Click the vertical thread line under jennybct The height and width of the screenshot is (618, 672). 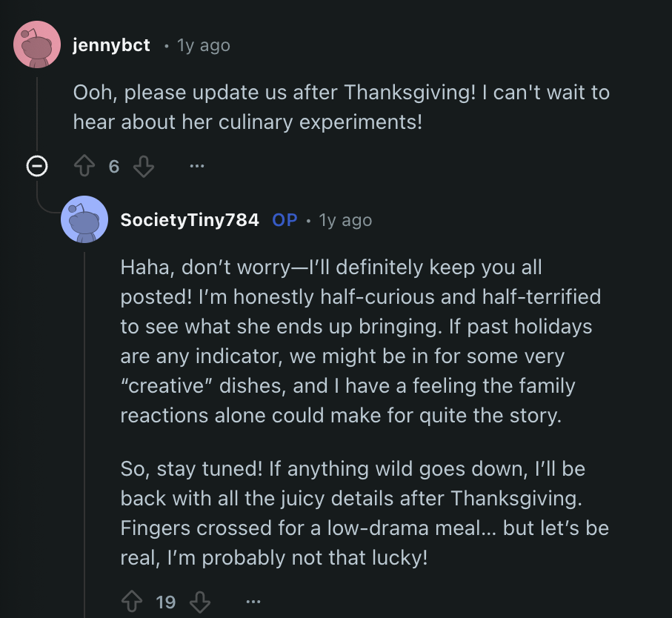tap(37, 111)
